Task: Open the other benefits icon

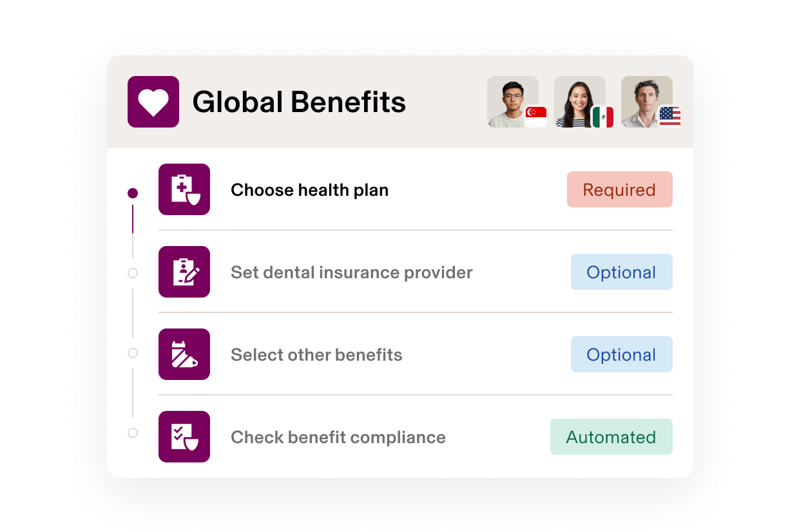Action: click(184, 354)
